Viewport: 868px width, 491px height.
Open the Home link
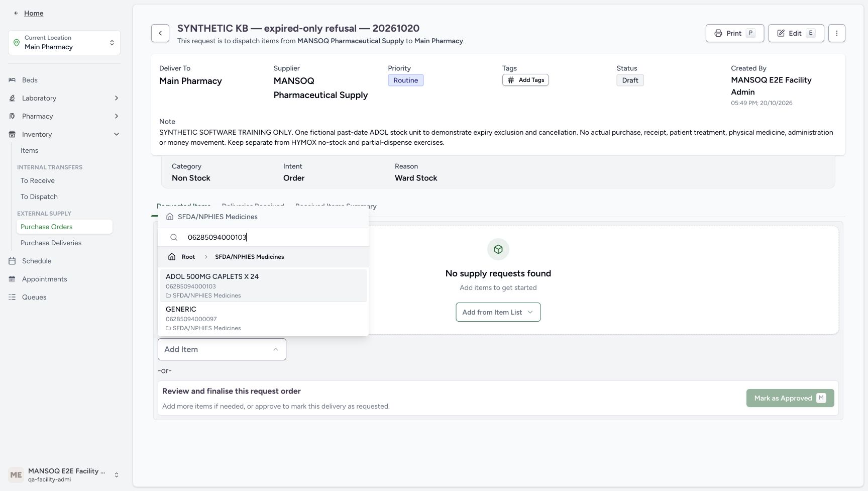[x=34, y=13]
